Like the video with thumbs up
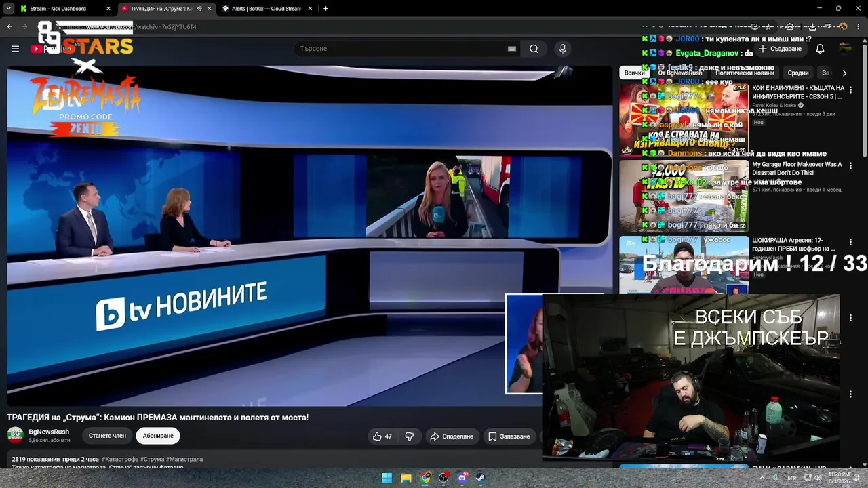Viewport: 868px width, 488px height. coord(382,436)
